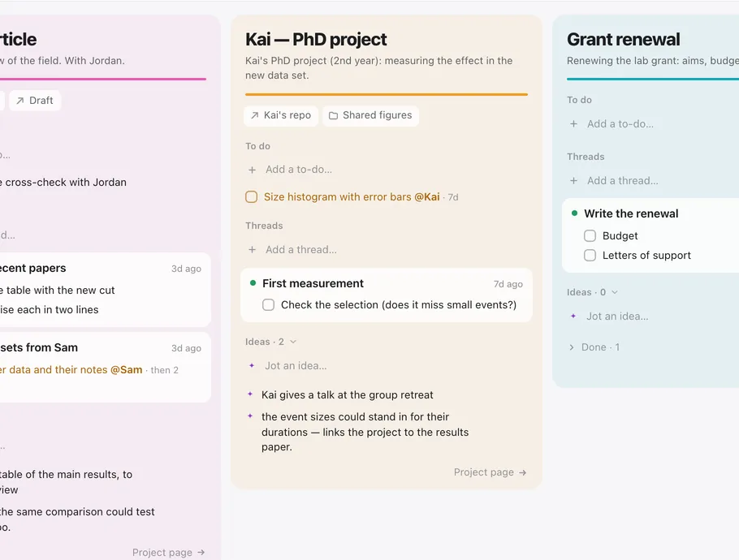Tick Check the selection subtask checkbox
739x560 pixels.
pyautogui.click(x=268, y=304)
